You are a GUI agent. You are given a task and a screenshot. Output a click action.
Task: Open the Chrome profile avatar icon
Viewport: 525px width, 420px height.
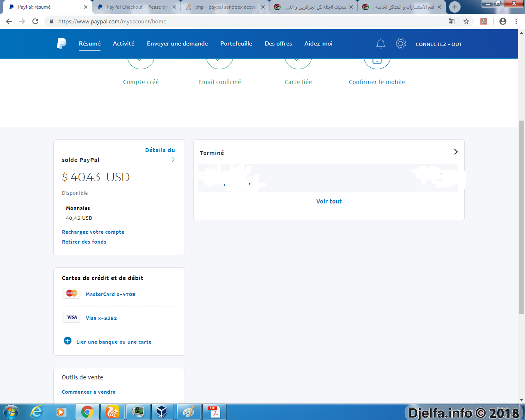(503, 21)
